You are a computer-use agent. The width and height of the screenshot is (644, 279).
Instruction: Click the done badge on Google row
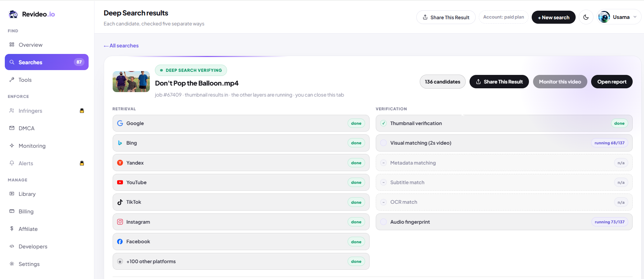click(x=356, y=123)
